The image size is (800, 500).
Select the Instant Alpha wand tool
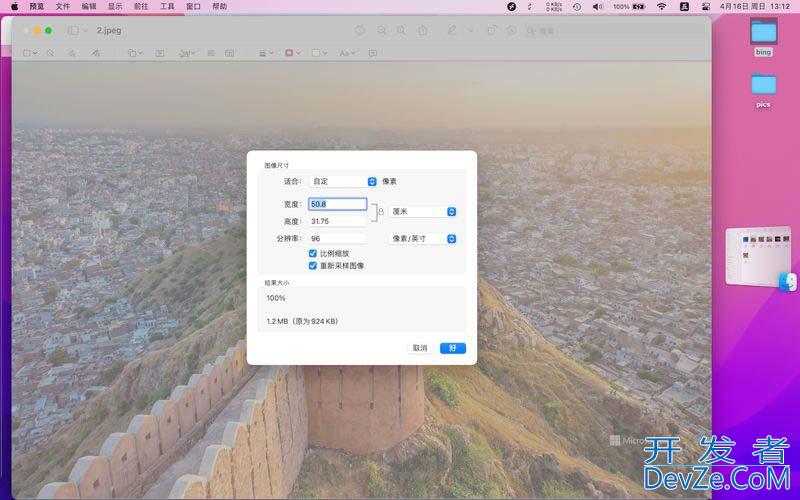[51, 53]
